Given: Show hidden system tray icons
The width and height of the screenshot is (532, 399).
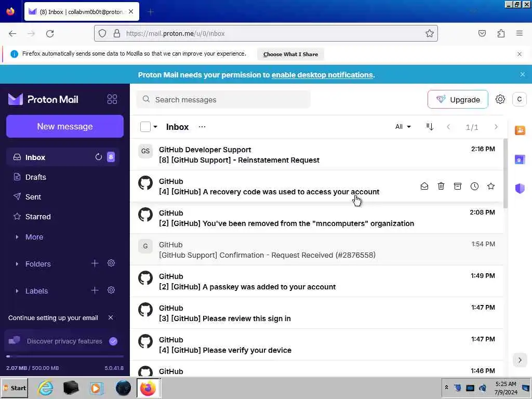Looking at the screenshot, I should pyautogui.click(x=446, y=388).
